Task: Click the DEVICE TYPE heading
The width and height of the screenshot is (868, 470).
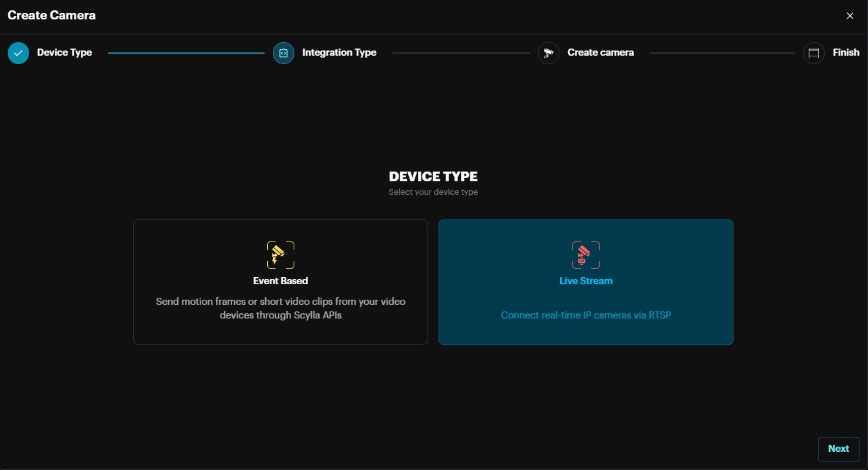Action: coord(433,177)
